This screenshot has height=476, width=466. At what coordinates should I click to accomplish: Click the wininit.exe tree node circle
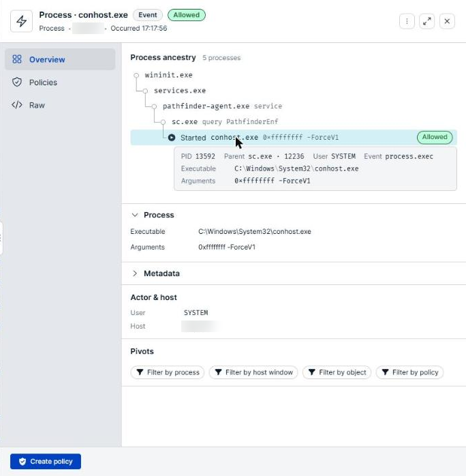(136, 75)
